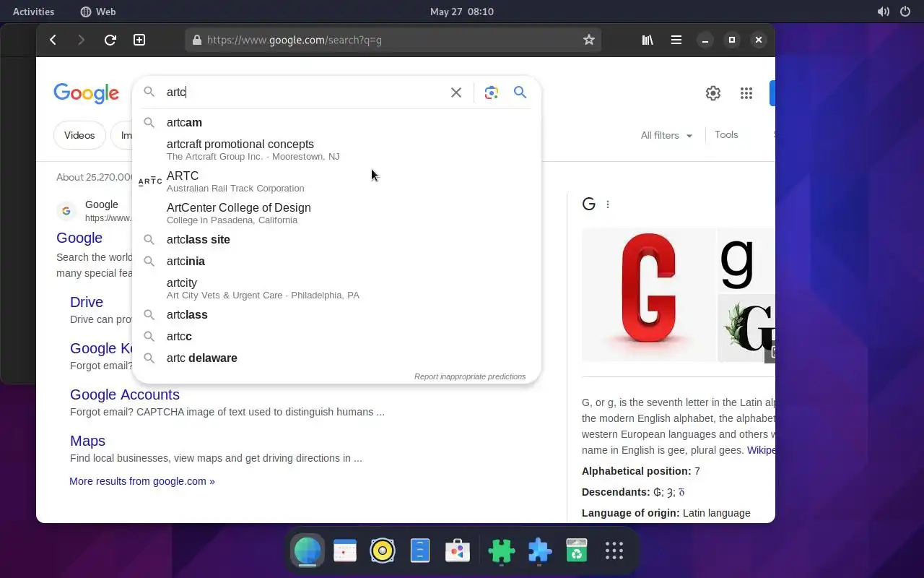924x578 pixels.
Task: Open calendar app in dock
Action: (x=345, y=551)
